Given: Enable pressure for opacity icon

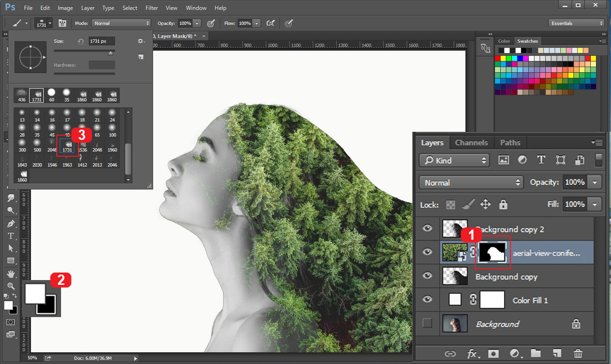Looking at the screenshot, I should click(211, 23).
